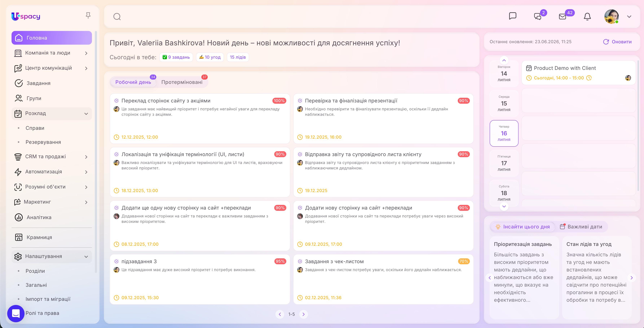Open user profile dropdown arrow
Screen dimensions: 644x328
click(x=629, y=17)
